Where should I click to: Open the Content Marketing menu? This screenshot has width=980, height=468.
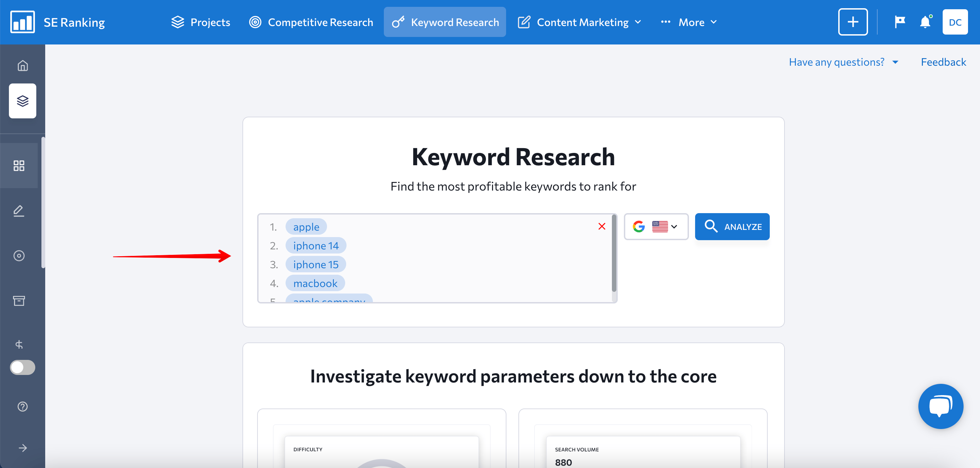coord(579,22)
